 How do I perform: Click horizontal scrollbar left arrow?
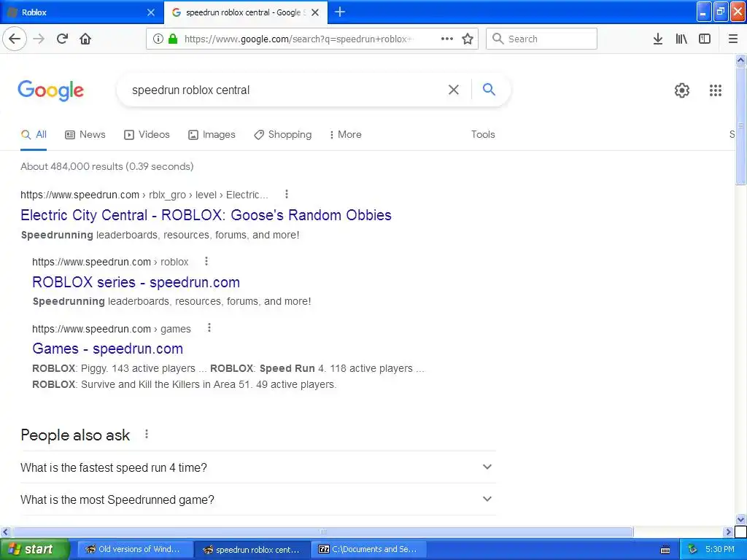pos(5,532)
